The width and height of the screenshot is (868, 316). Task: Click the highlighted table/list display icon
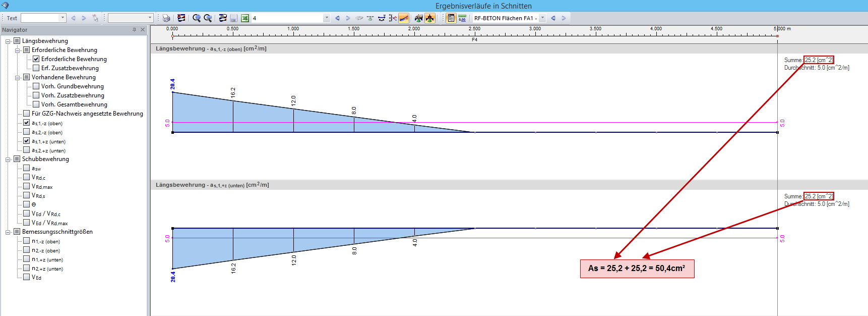tap(451, 18)
